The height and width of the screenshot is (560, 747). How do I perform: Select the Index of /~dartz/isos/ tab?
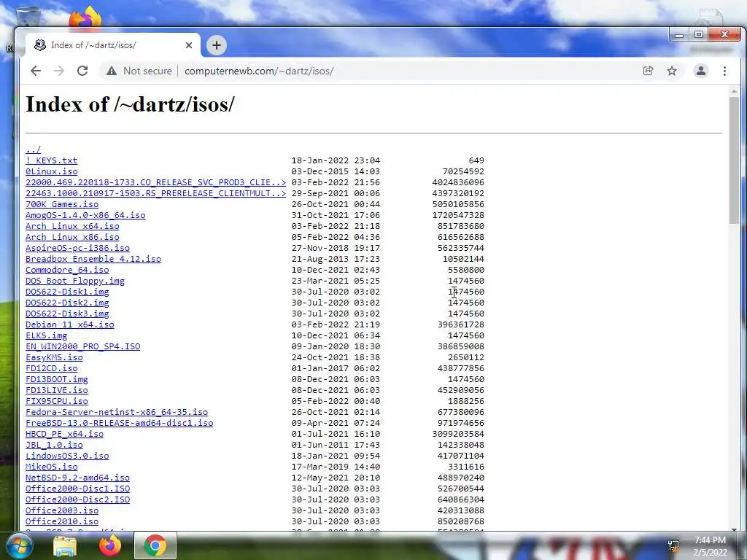[x=113, y=45]
